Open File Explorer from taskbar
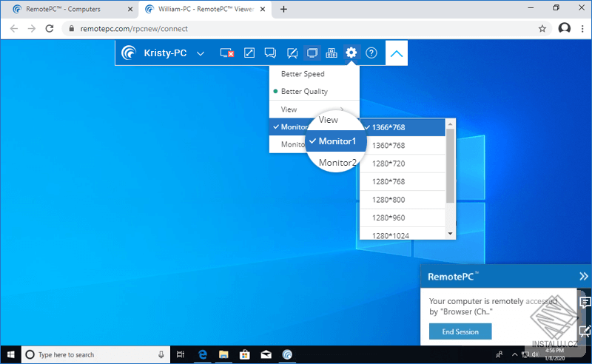This screenshot has width=592, height=364. pyautogui.click(x=223, y=354)
